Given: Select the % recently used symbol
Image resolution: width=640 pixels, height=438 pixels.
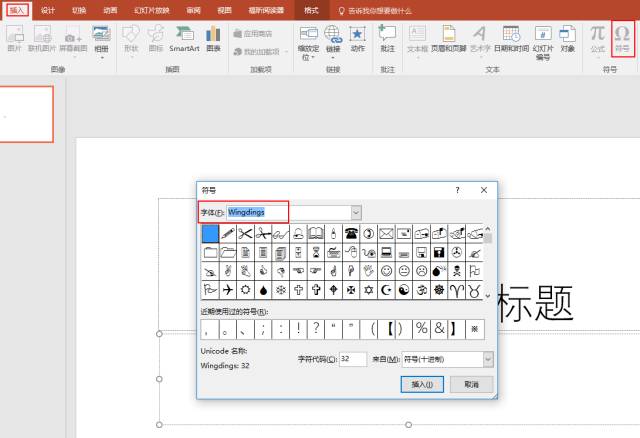Looking at the screenshot, I should tap(422, 329).
